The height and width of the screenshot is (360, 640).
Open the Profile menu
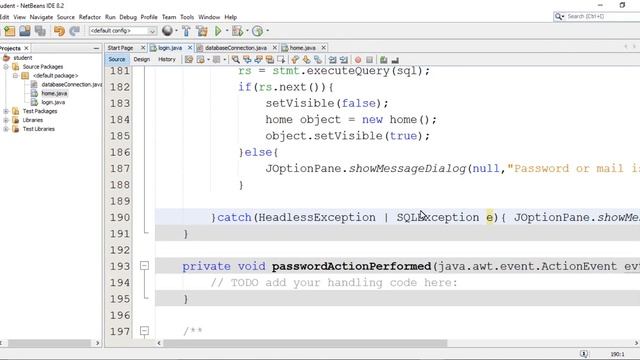pos(149,17)
